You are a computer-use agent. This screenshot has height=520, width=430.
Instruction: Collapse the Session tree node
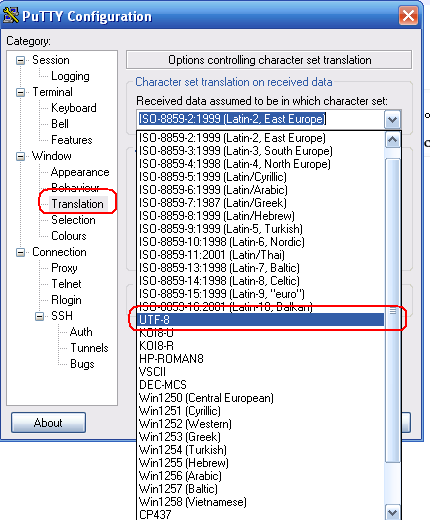[21, 60]
